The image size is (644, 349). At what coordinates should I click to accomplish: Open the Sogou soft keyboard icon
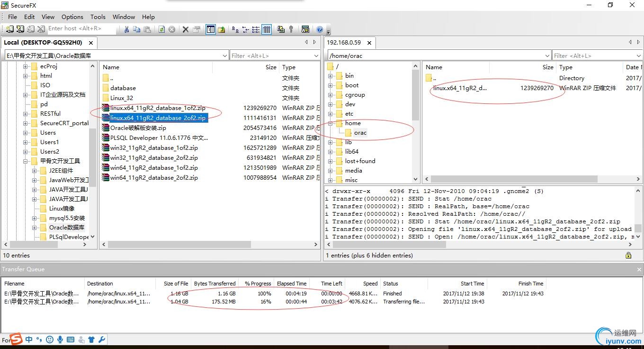71,340
